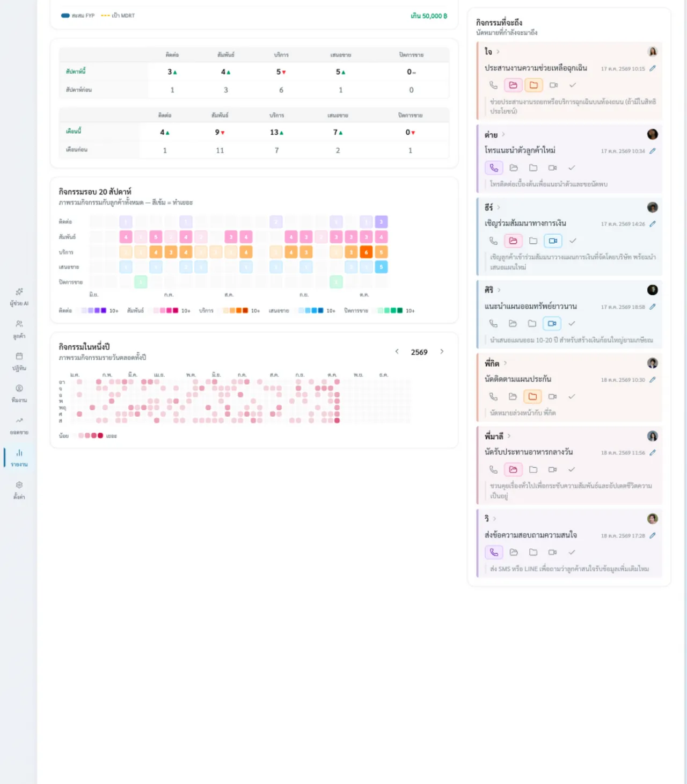Go to ลูกค้า customers page
The width and height of the screenshot is (687, 784).
[19, 329]
